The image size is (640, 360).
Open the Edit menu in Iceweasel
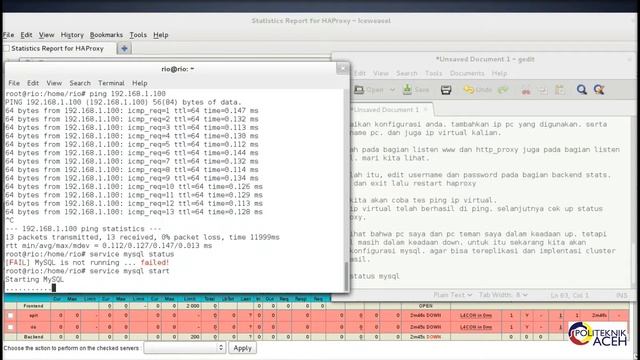click(x=27, y=35)
